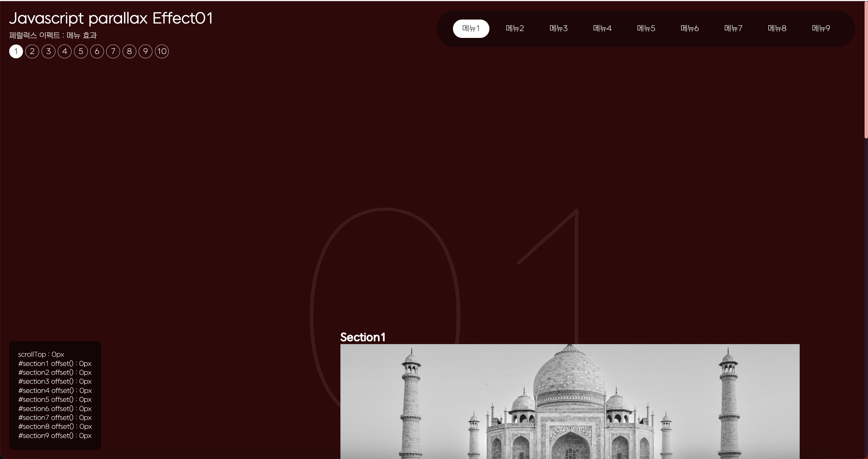Click the #section9 offset() value line
Viewport: 868px width, 459px height.
click(x=55, y=435)
